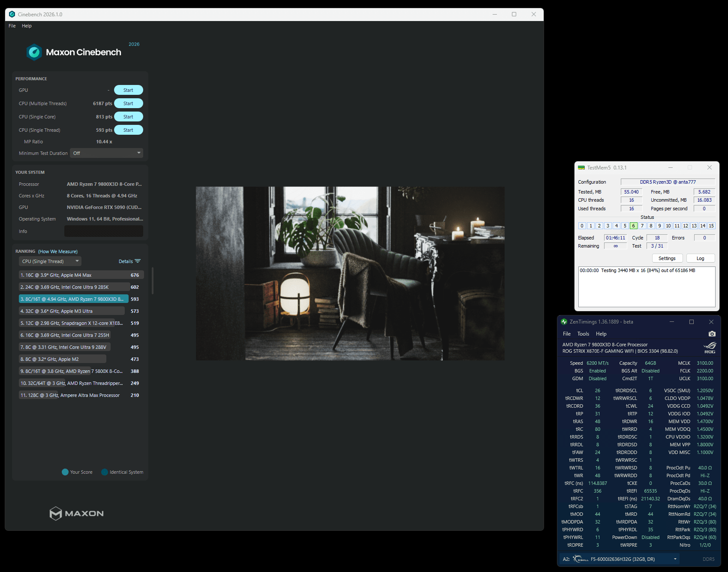Click the 8 Cores, 16 Threads text
This screenshot has width=728, height=572.
pyautogui.click(x=102, y=196)
